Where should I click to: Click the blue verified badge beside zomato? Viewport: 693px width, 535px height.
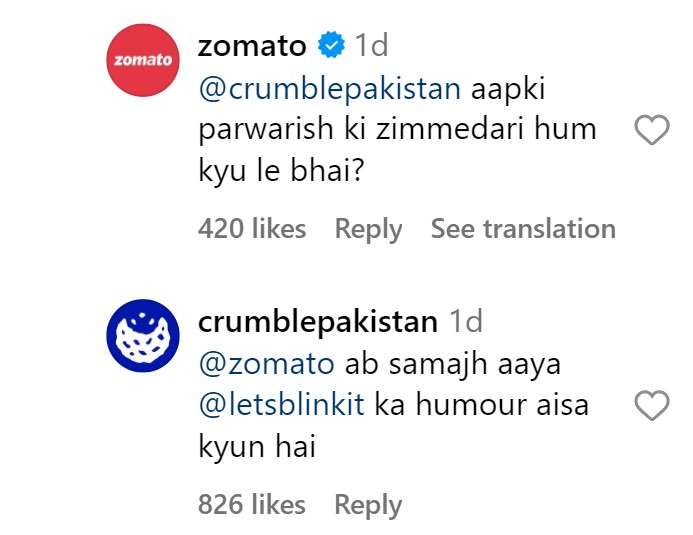pyautogui.click(x=331, y=45)
